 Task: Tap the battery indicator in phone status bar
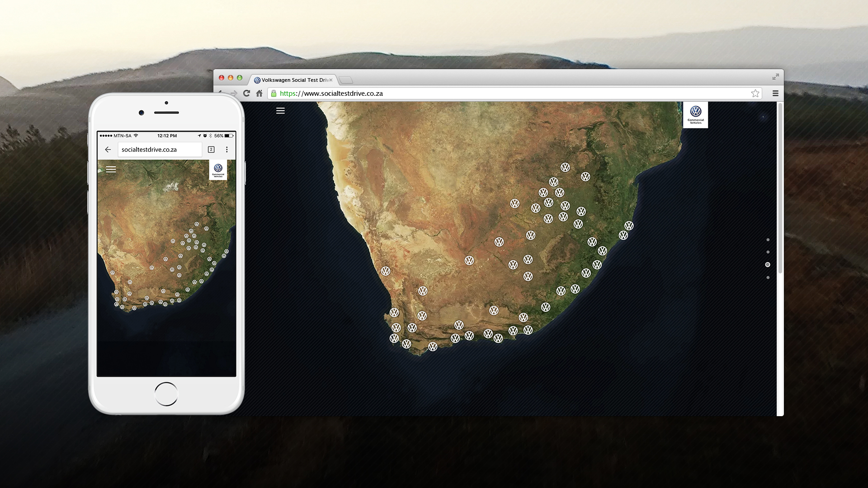pos(229,136)
